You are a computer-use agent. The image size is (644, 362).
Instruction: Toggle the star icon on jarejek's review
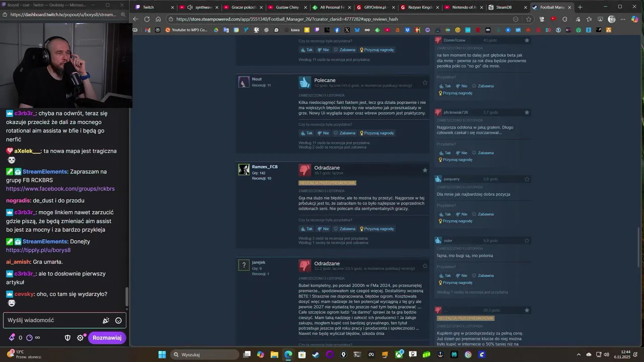pyautogui.click(x=425, y=265)
